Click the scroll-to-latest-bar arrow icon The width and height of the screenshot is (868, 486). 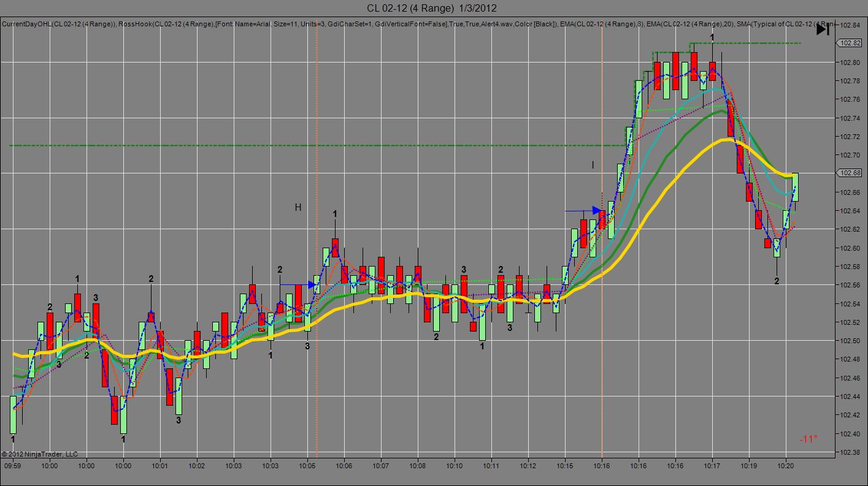pos(823,29)
